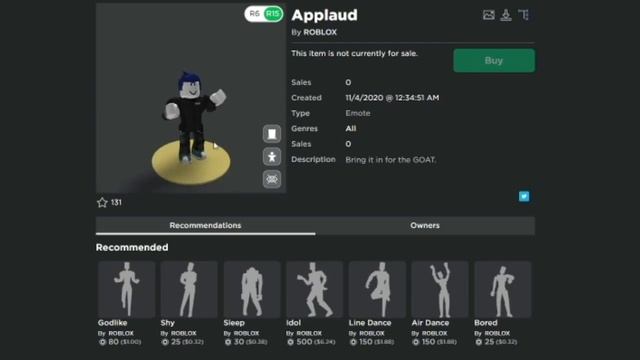The height and width of the screenshot is (360, 640).
Task: Share the item via the Twitter icon
Action: (524, 196)
